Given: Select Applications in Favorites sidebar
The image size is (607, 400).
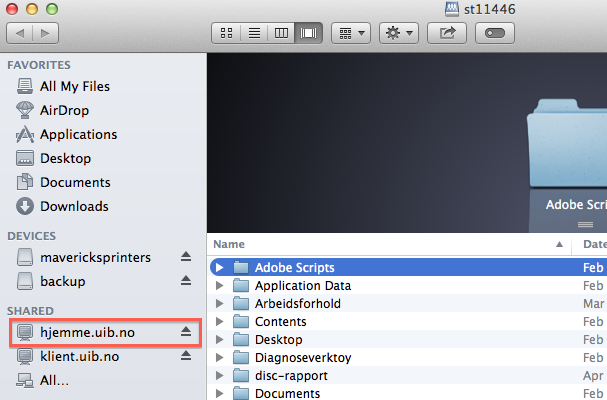Looking at the screenshot, I should pos(78,134).
